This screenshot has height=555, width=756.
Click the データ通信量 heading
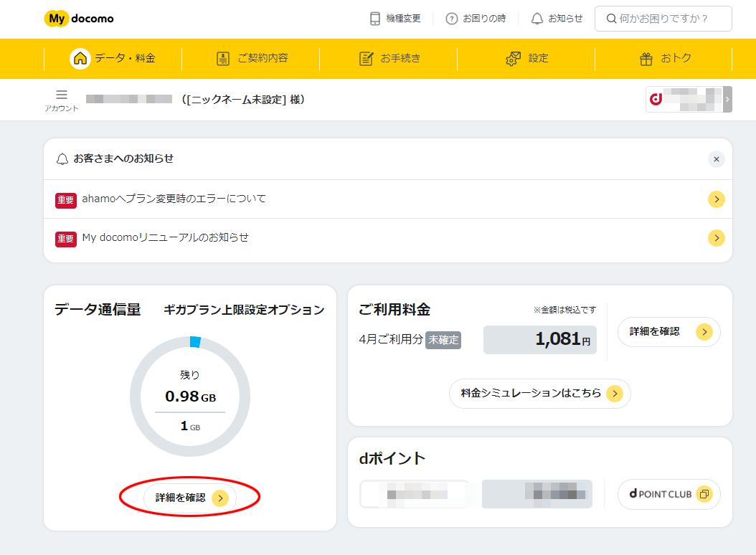tap(98, 310)
